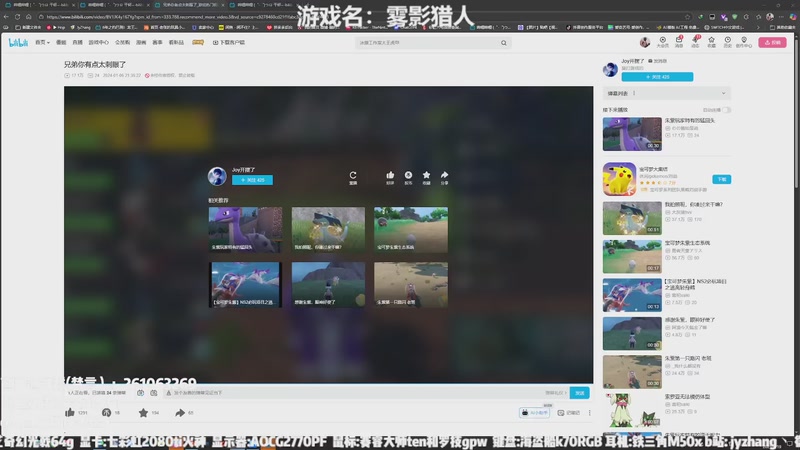Click thumbs-up icon in video end screen
The height and width of the screenshot is (450, 800).
(x=390, y=177)
